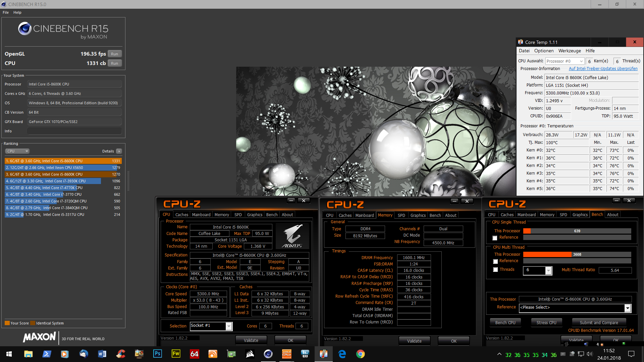Launch Photoshop from the taskbar

tap(157, 354)
